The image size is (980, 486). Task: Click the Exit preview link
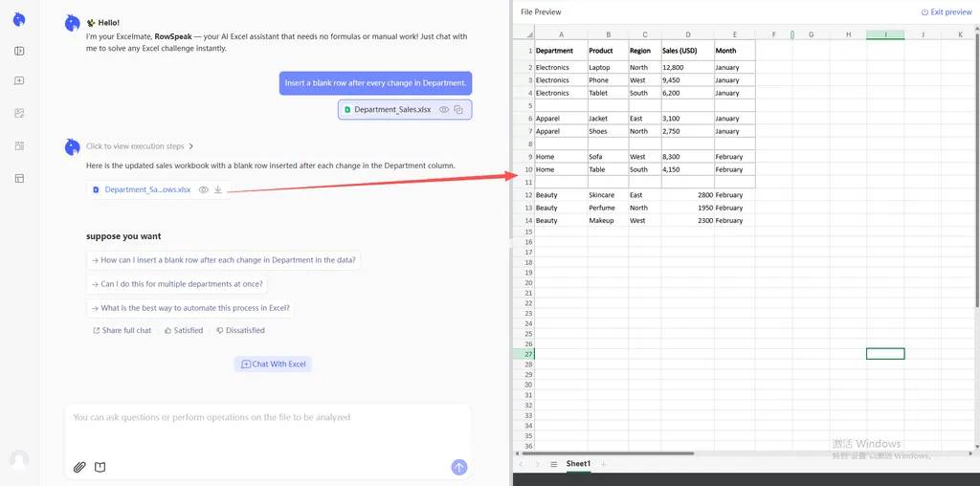[x=947, y=12]
